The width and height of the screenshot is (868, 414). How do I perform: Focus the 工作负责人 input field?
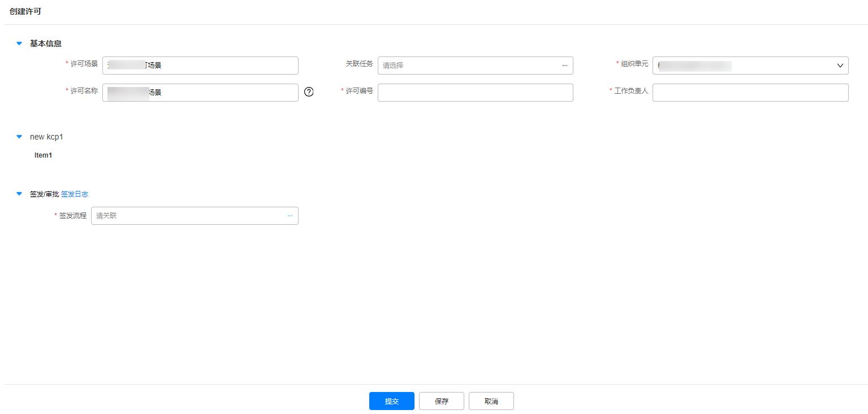750,93
